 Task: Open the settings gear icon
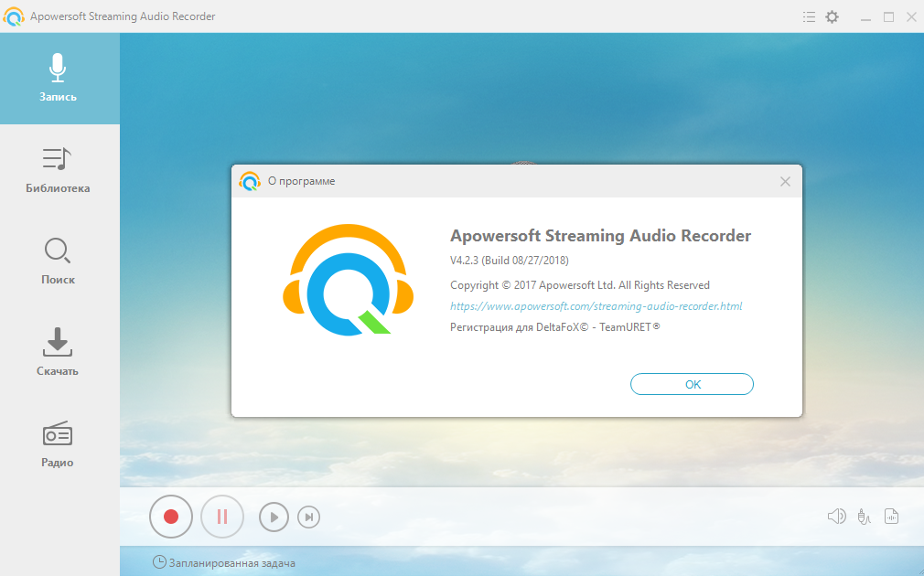pos(833,16)
